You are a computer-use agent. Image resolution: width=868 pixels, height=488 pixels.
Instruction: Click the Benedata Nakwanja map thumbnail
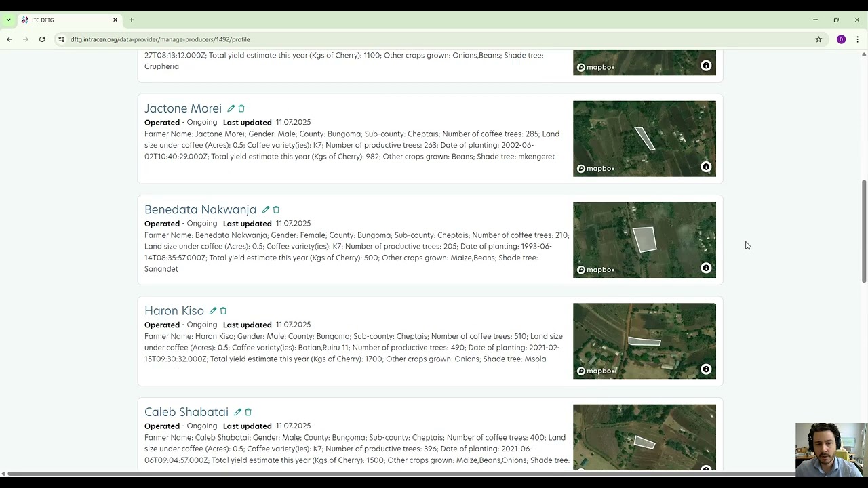coord(644,240)
